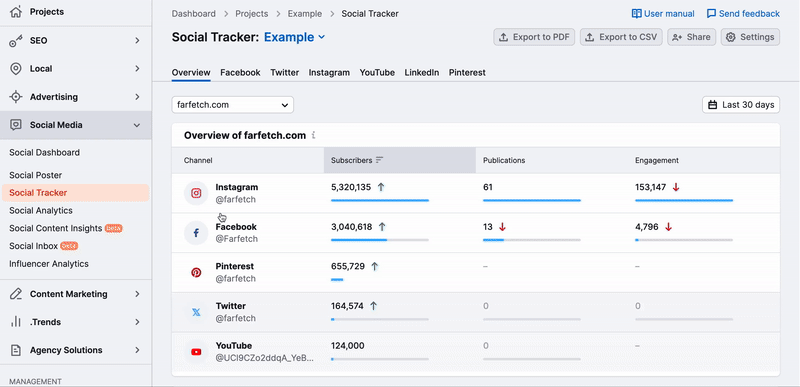The height and width of the screenshot is (387, 800).
Task: Click the up arrow next to 164,574
Action: coord(373,306)
